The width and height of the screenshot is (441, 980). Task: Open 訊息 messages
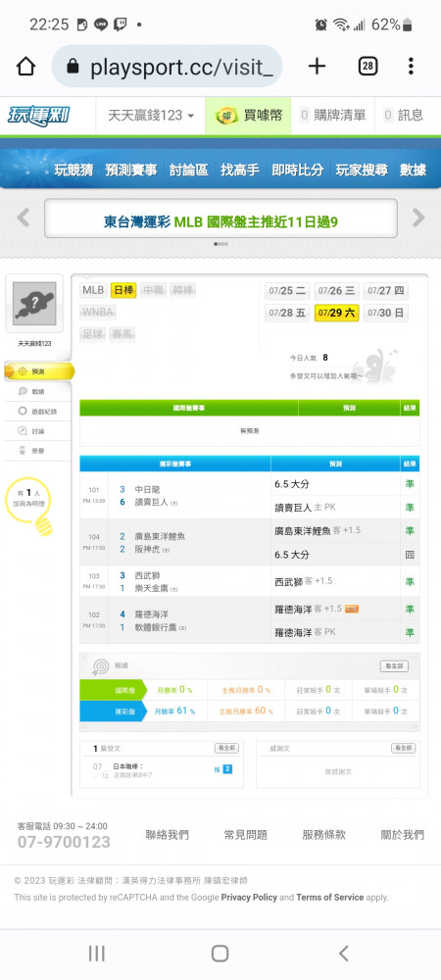coord(404,116)
